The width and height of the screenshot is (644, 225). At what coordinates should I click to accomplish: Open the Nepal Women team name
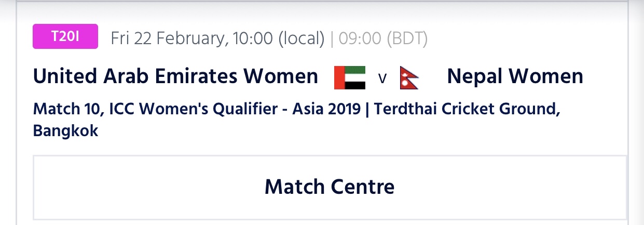point(515,77)
